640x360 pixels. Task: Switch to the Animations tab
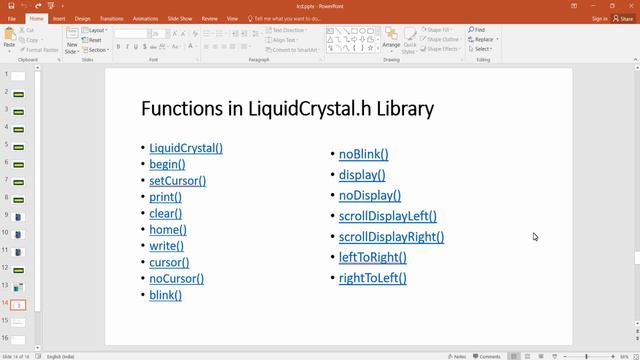click(145, 19)
